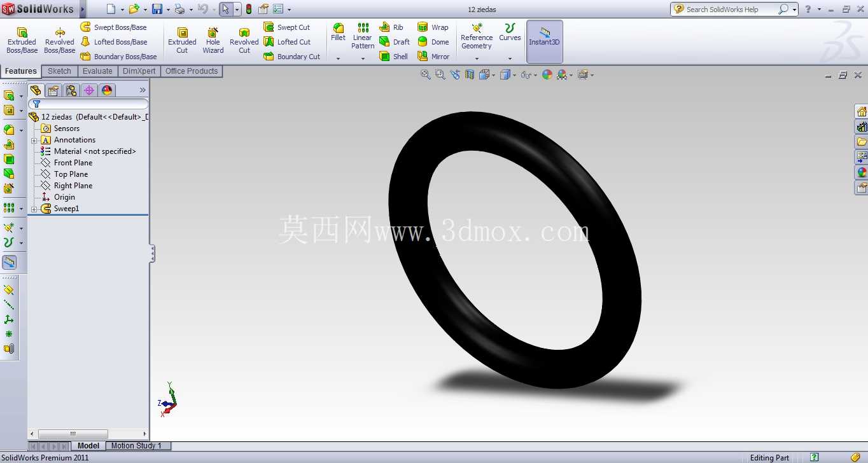868x463 pixels.
Task: Click the feature tree filter field
Action: point(88,104)
